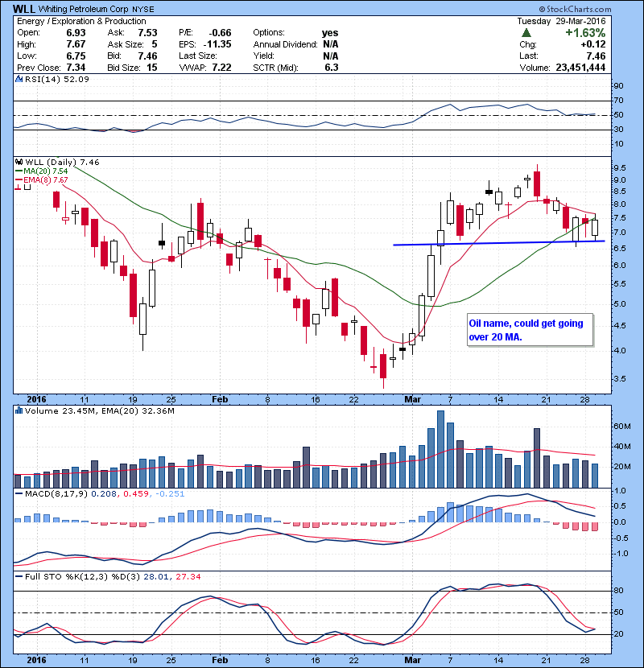
Task: Click the NYSE exchange label
Action: (x=142, y=9)
